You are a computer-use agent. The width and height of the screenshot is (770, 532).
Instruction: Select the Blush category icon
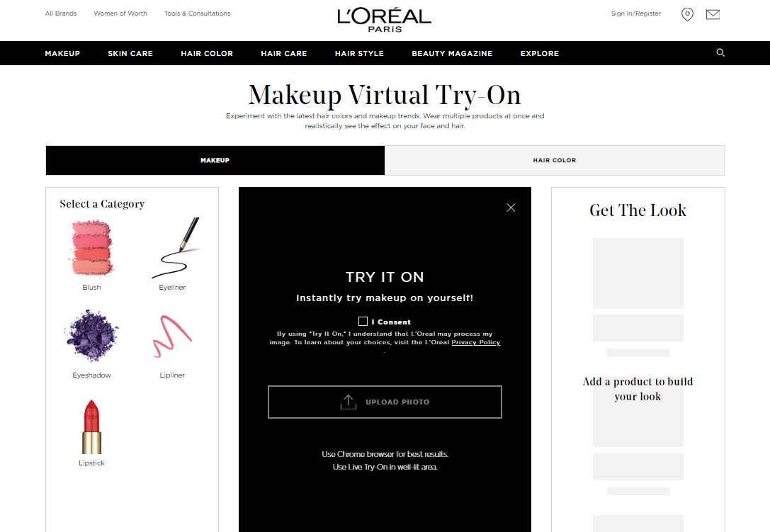point(91,248)
